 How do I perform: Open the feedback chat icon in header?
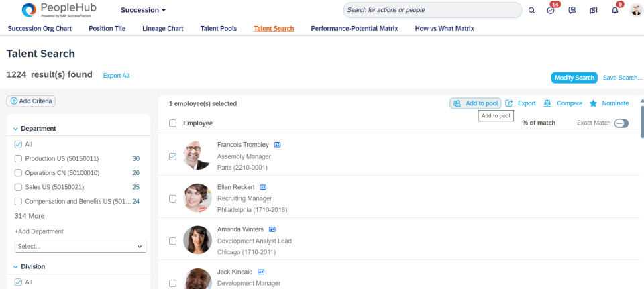pos(594,11)
